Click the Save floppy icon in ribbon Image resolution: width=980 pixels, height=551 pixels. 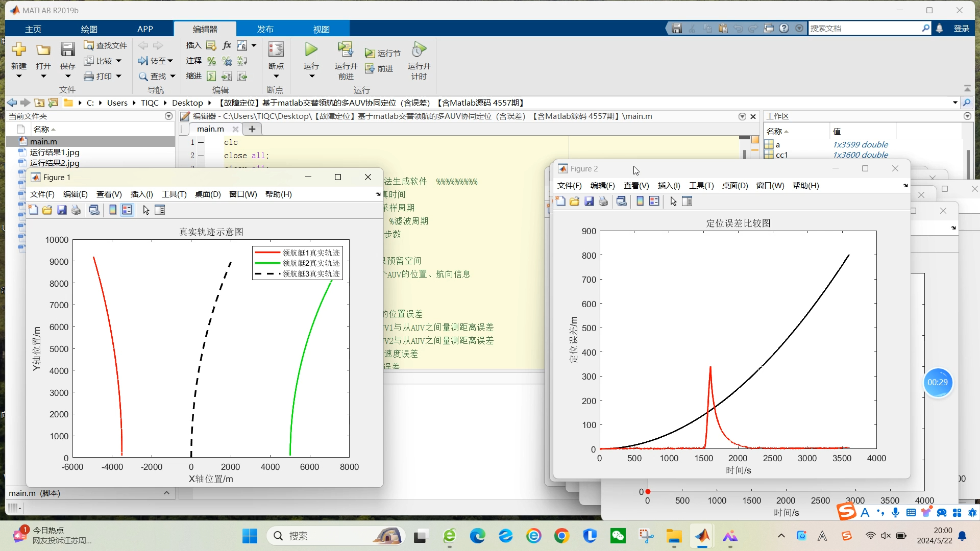point(67,49)
